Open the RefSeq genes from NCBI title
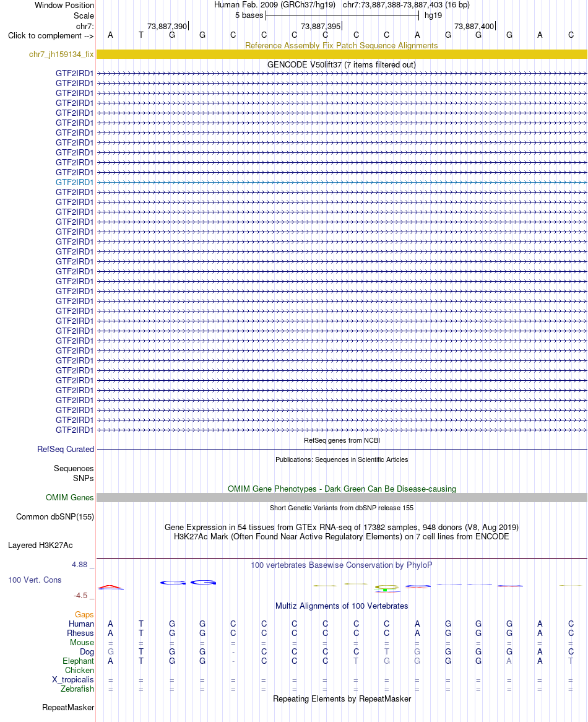 tap(342, 441)
